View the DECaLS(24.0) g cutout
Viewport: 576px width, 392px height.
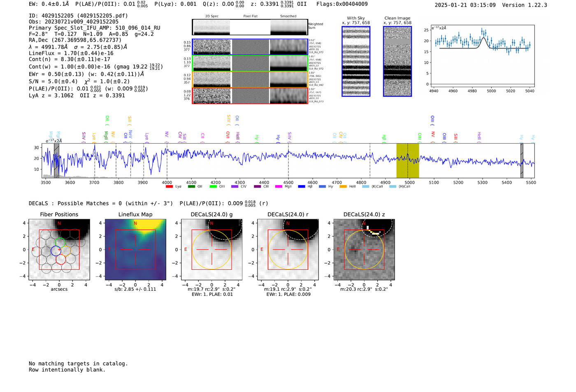(x=212, y=250)
